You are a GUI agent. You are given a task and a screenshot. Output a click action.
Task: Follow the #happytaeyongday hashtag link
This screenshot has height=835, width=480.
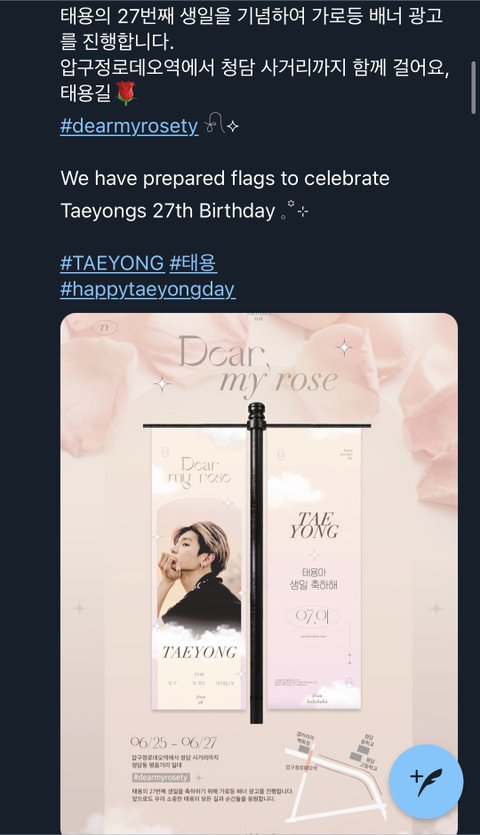[148, 289]
